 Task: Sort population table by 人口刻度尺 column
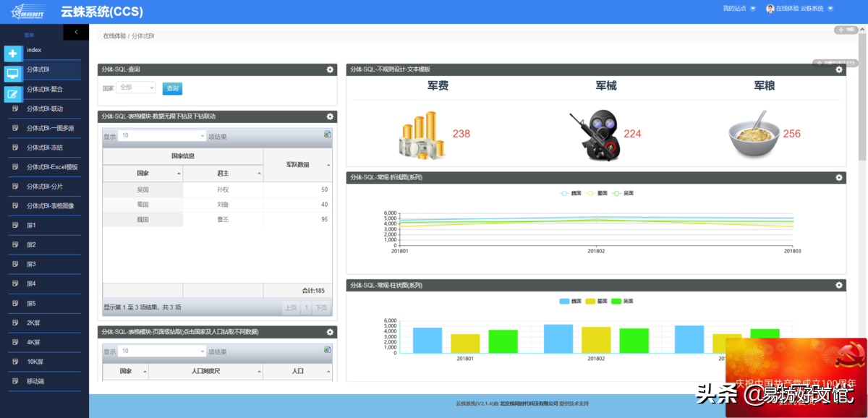[205, 371]
